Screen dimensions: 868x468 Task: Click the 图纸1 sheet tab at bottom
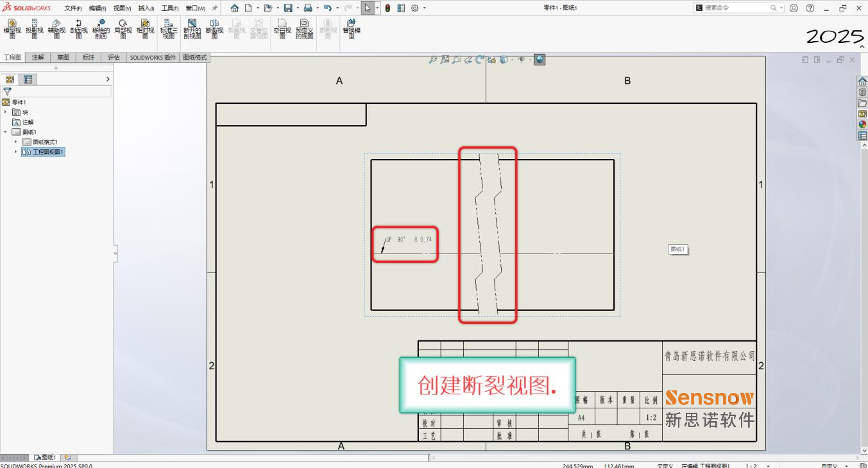tap(46, 458)
